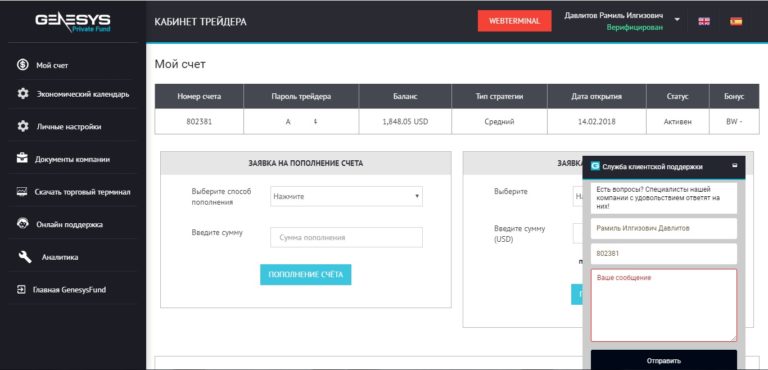This screenshot has height=370, width=768.
Task: Click the gear icon for Экономический календарь
Action: (23, 94)
